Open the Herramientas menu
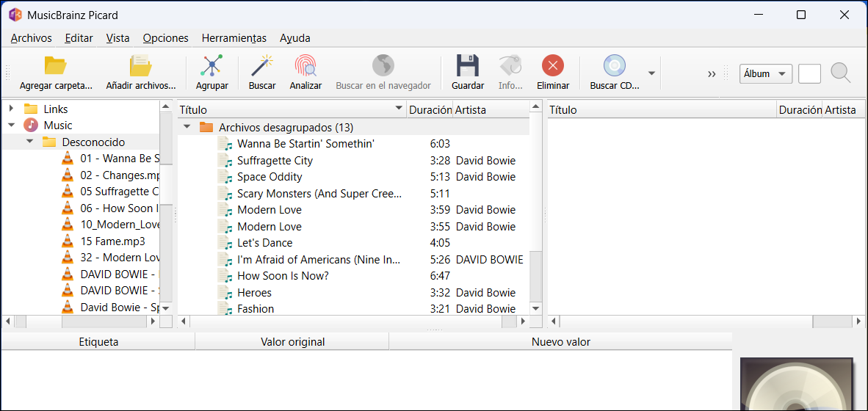Image resolution: width=868 pixels, height=411 pixels. (x=234, y=38)
